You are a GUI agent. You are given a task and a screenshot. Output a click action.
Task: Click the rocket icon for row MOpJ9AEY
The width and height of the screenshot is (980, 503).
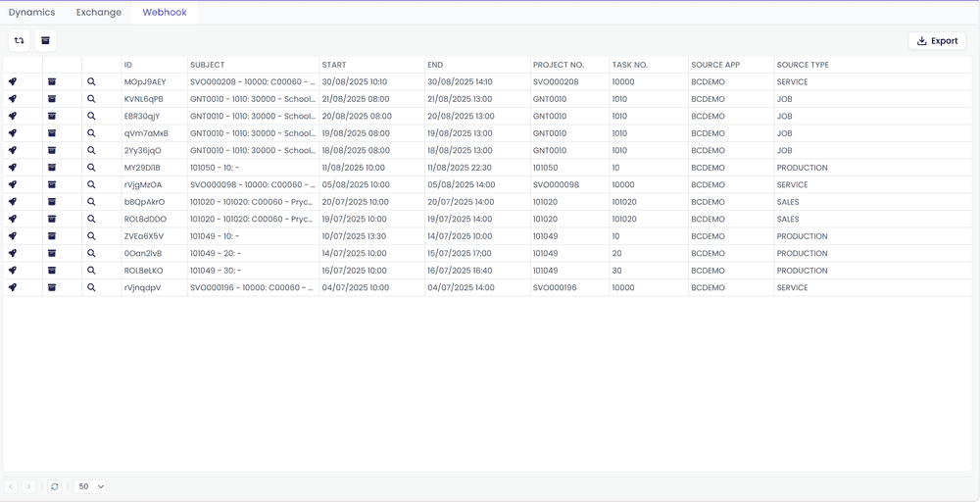(x=13, y=82)
